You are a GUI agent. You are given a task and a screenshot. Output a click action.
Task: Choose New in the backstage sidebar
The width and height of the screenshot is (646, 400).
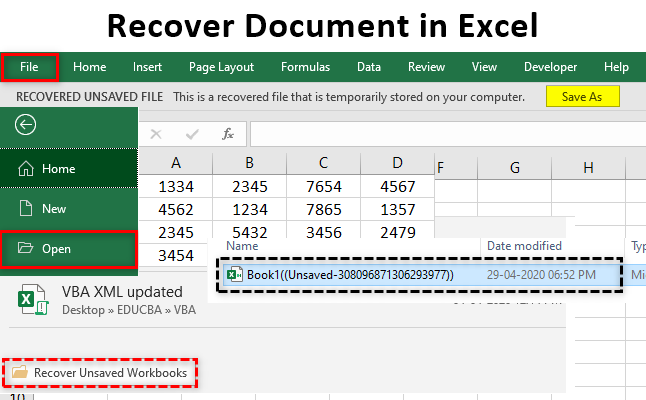pos(69,208)
